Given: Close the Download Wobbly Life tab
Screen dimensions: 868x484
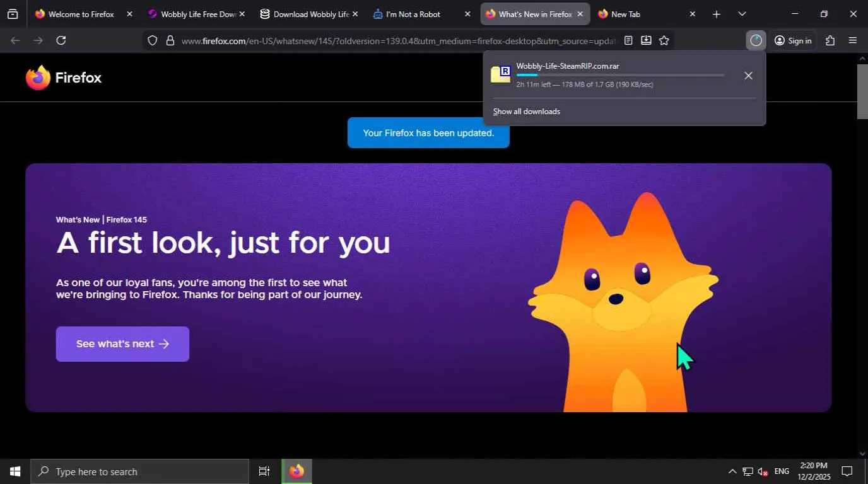Looking at the screenshot, I should coord(355,14).
